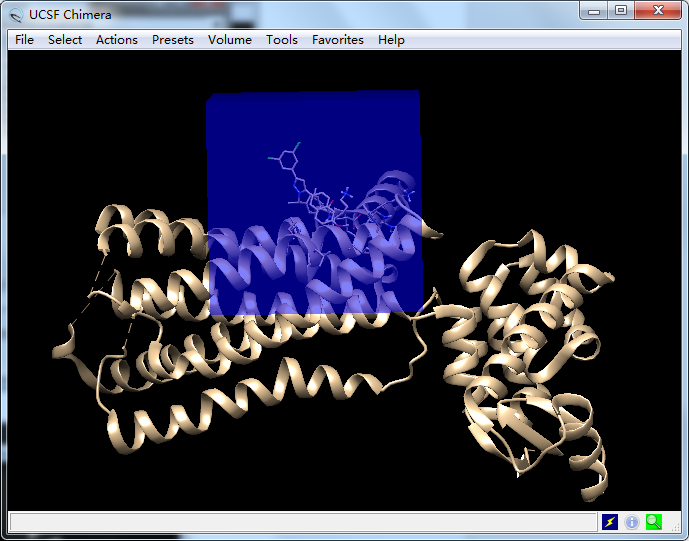
Task: Open the info Reply Log icon
Action: pos(632,522)
